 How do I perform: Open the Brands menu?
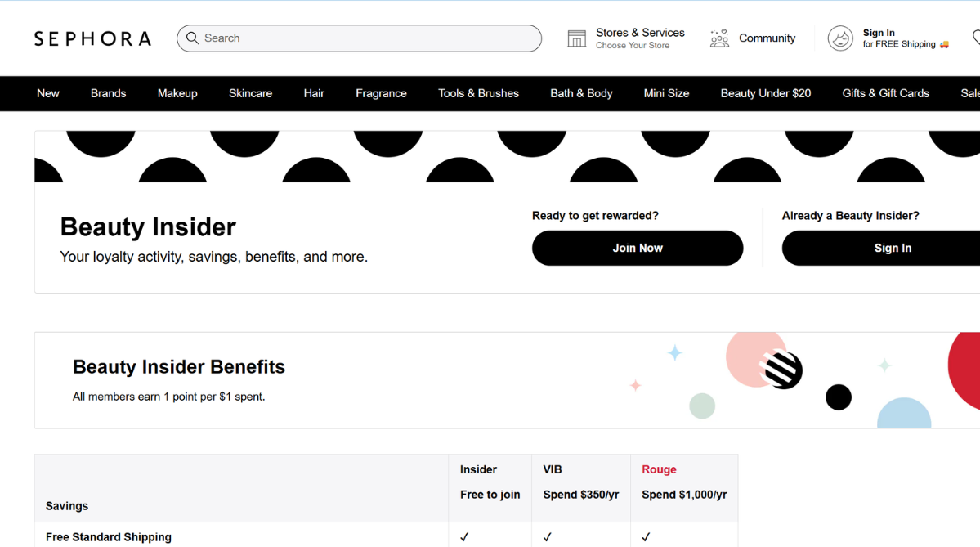(108, 93)
